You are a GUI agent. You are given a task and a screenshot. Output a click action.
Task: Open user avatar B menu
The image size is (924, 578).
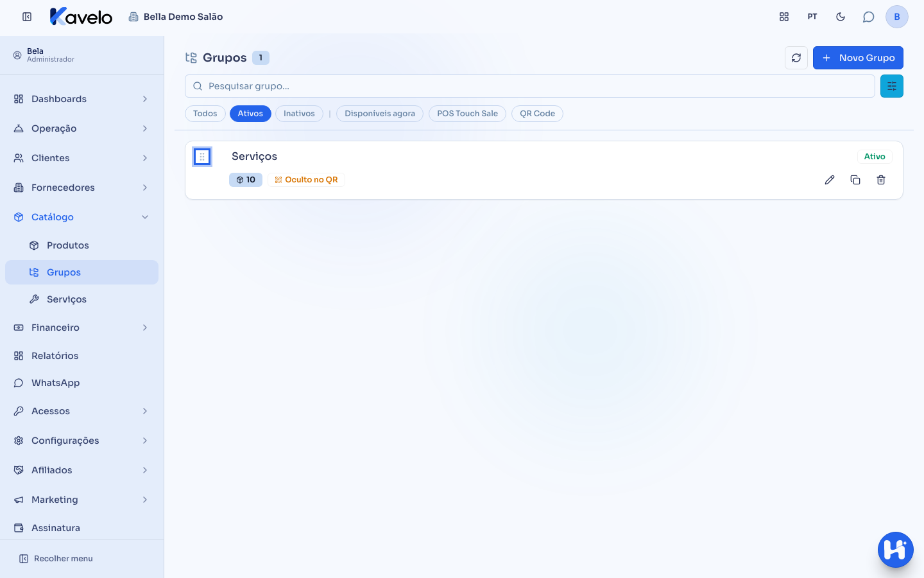(x=897, y=17)
